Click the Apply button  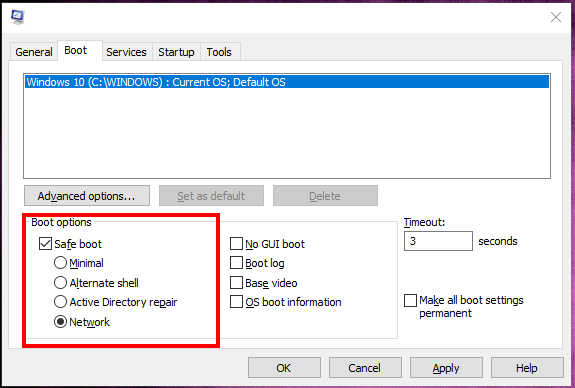pyautogui.click(x=446, y=367)
